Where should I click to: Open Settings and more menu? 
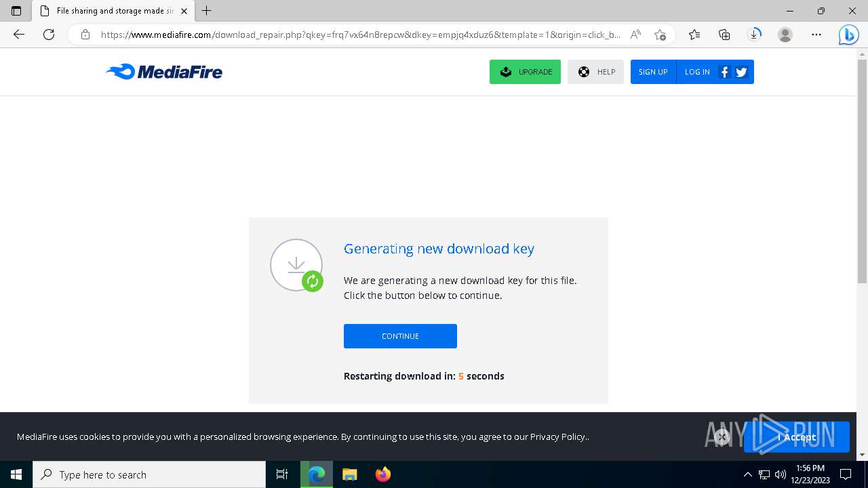(816, 35)
